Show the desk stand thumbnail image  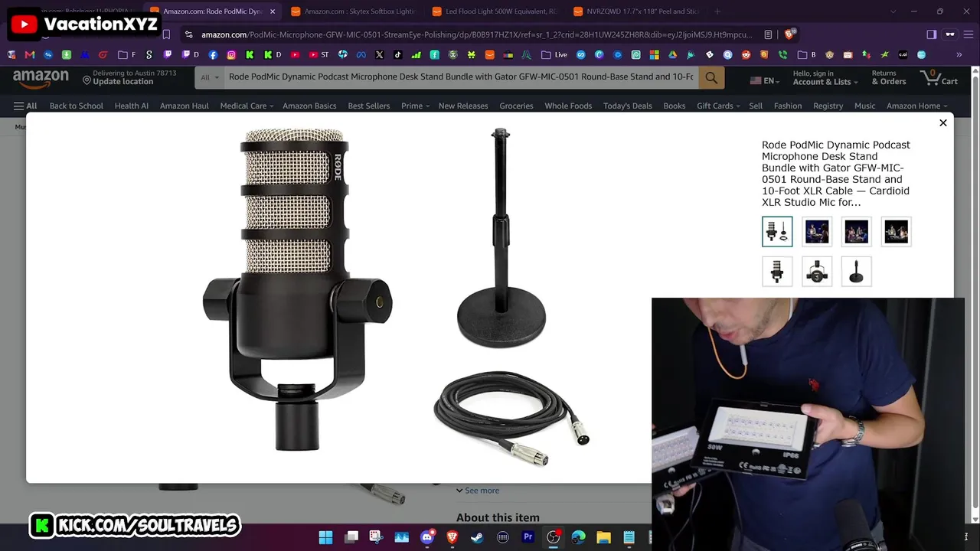pos(857,272)
